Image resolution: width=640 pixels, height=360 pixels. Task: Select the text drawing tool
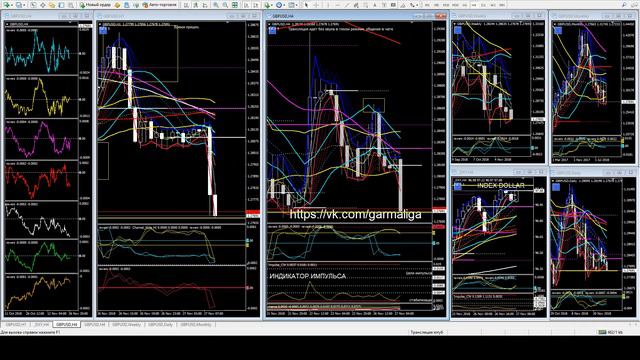coord(375,5)
